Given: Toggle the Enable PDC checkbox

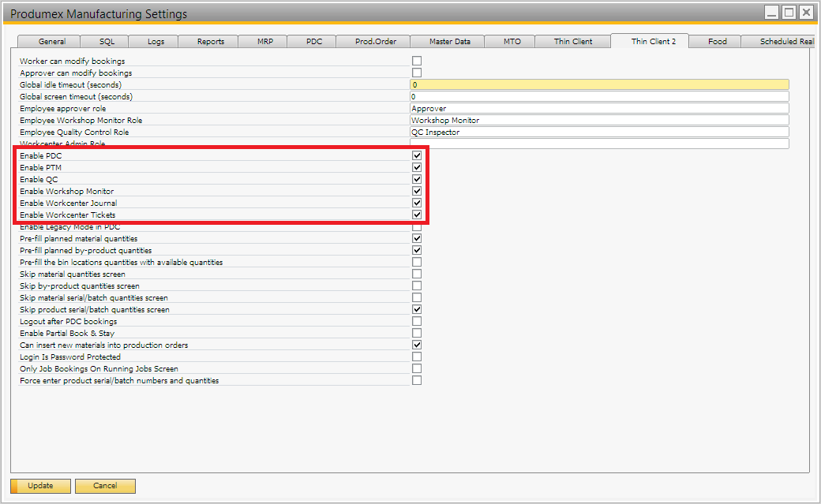Looking at the screenshot, I should 417,156.
